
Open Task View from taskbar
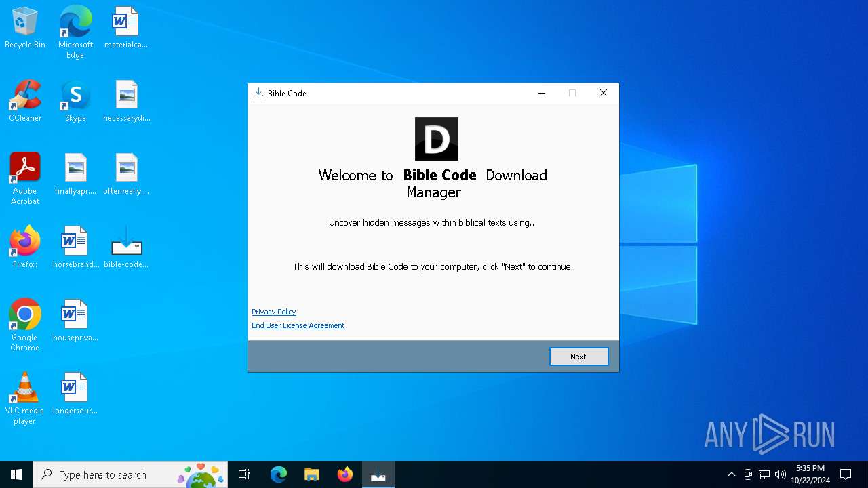click(x=244, y=474)
